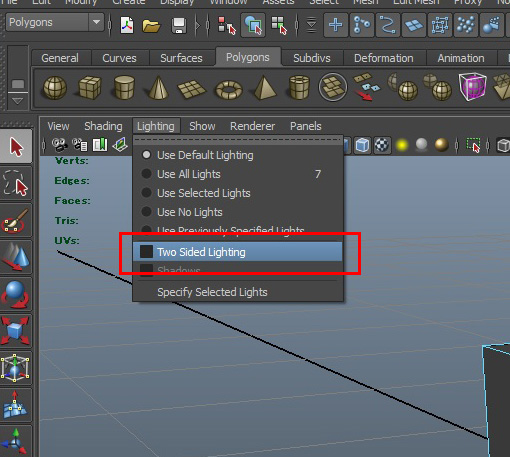Create polygon plane from shelf
Viewport: 510px width, 457px height.
point(192,89)
